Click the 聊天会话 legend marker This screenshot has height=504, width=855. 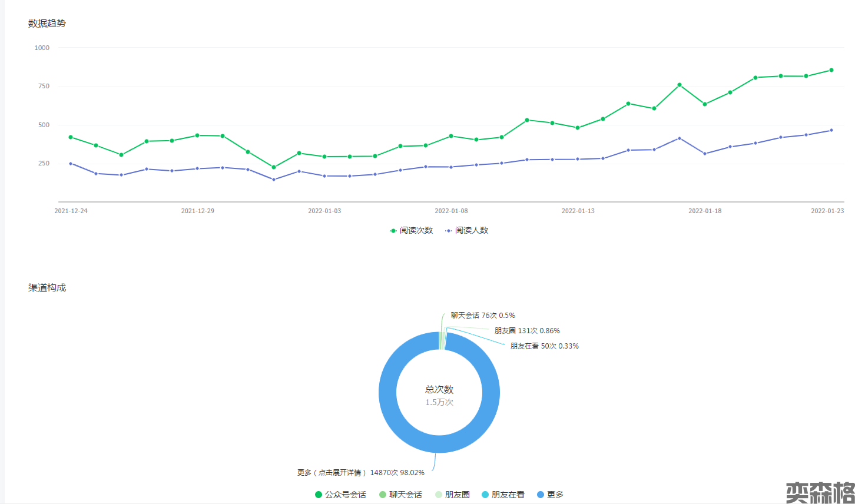pos(383,495)
